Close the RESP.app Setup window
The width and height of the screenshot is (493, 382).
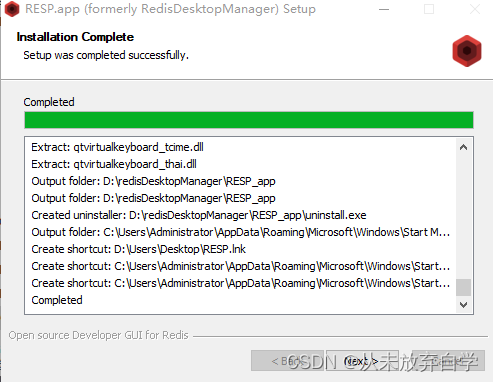click(x=475, y=9)
